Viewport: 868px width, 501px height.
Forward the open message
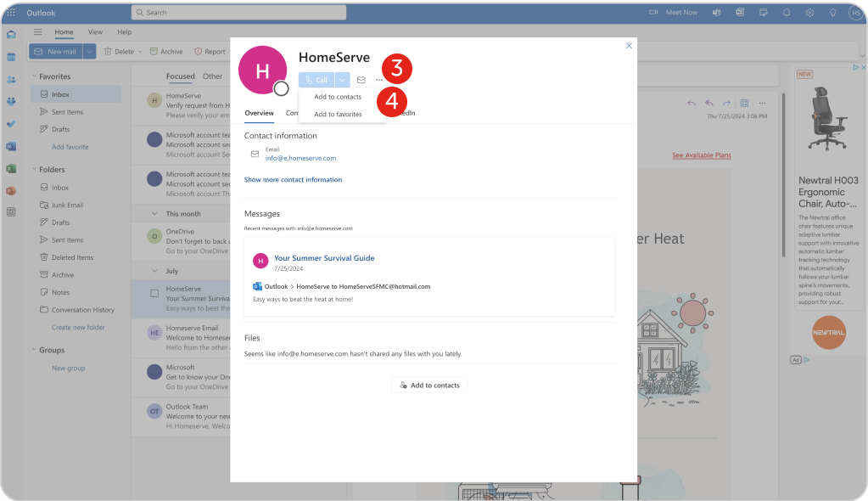(x=726, y=103)
